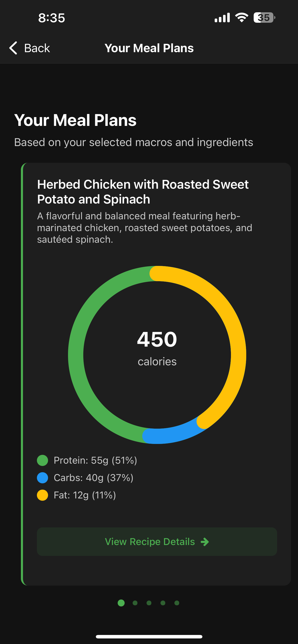Tap the back chevron arrow icon
Image resolution: width=298 pixels, height=644 pixels.
13,48
